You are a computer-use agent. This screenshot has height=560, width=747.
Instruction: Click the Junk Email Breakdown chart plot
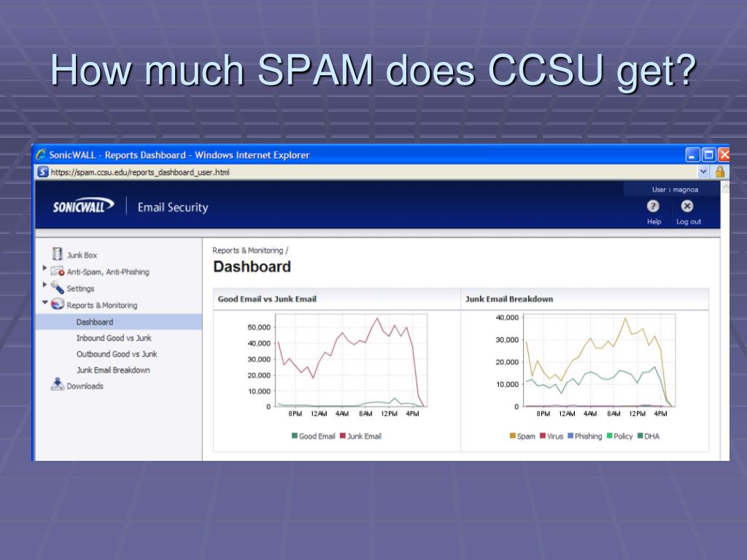click(x=600, y=360)
